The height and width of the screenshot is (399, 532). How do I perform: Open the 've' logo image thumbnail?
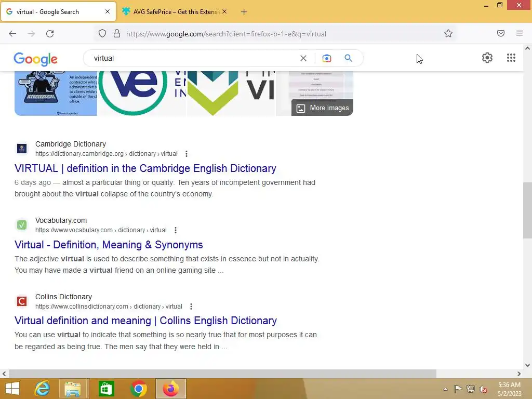(141, 94)
